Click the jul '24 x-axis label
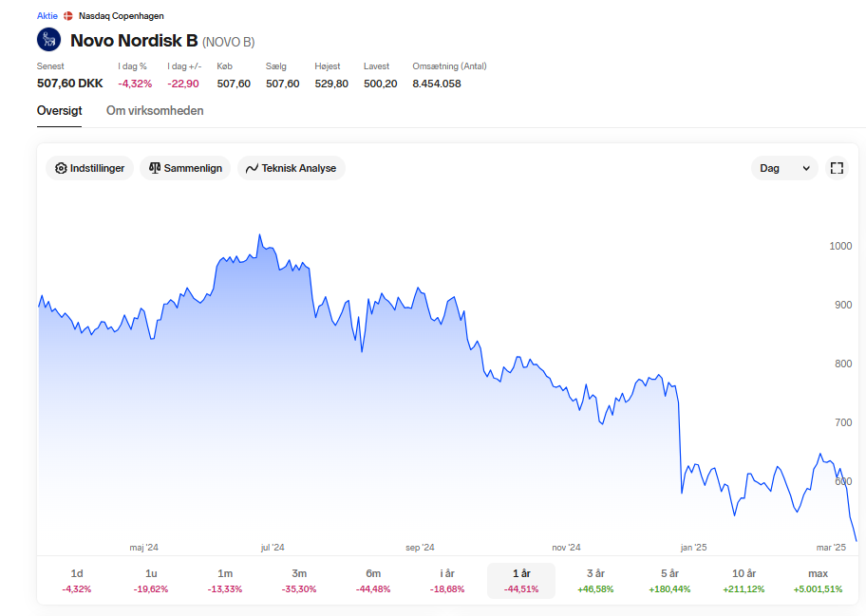Viewport: 866px width, 616px height. tap(273, 548)
